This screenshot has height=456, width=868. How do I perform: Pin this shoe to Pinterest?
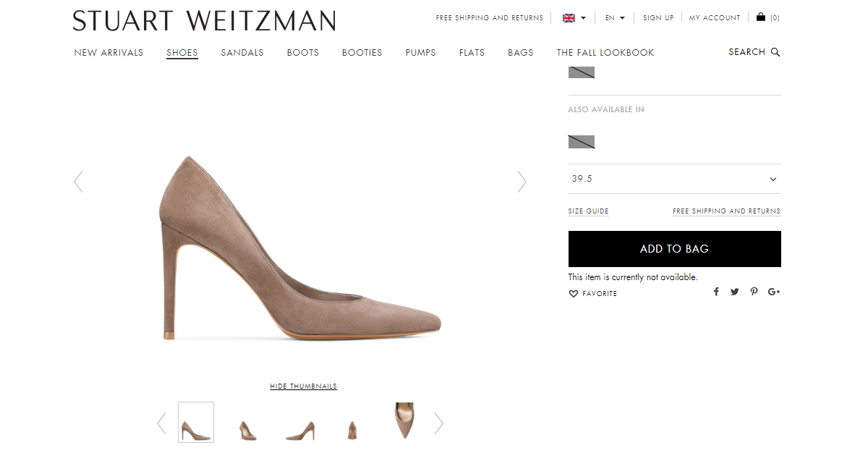click(x=754, y=291)
